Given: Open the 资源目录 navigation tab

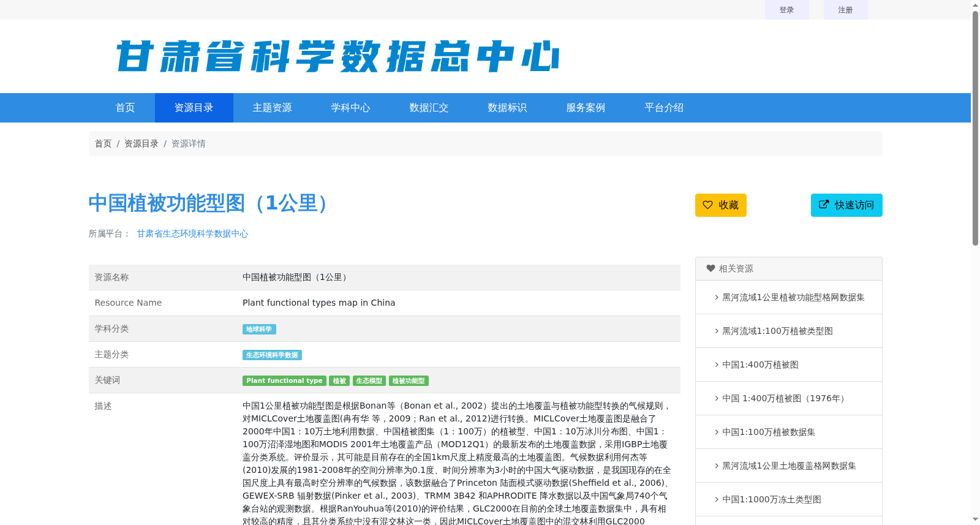Looking at the screenshot, I should tap(194, 108).
